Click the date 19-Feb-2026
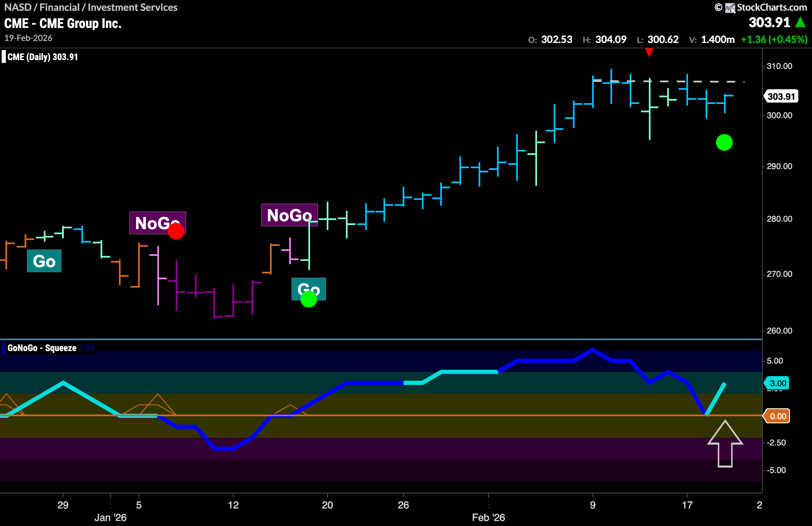This screenshot has width=812, height=526. (x=28, y=38)
